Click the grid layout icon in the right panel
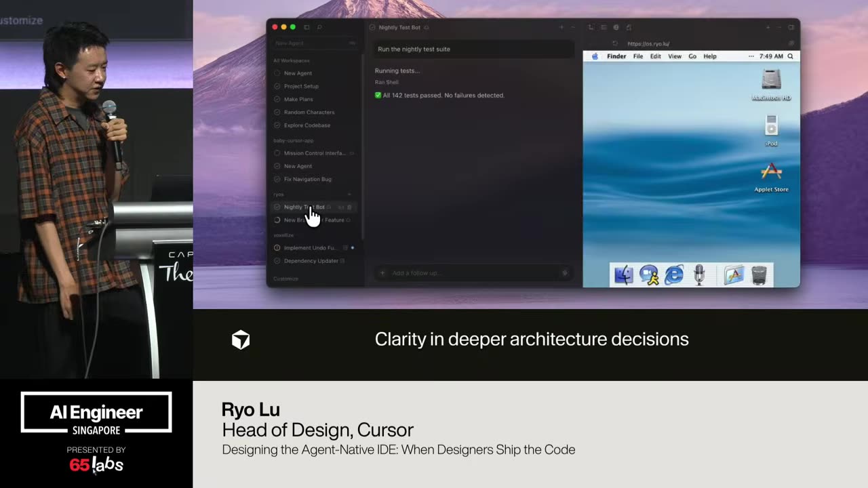The image size is (868, 488). pos(604,27)
